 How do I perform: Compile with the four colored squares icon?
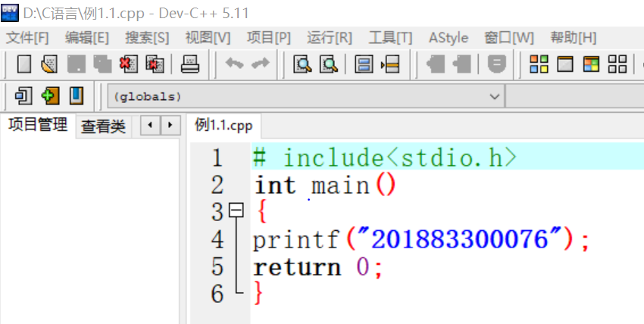[539, 64]
